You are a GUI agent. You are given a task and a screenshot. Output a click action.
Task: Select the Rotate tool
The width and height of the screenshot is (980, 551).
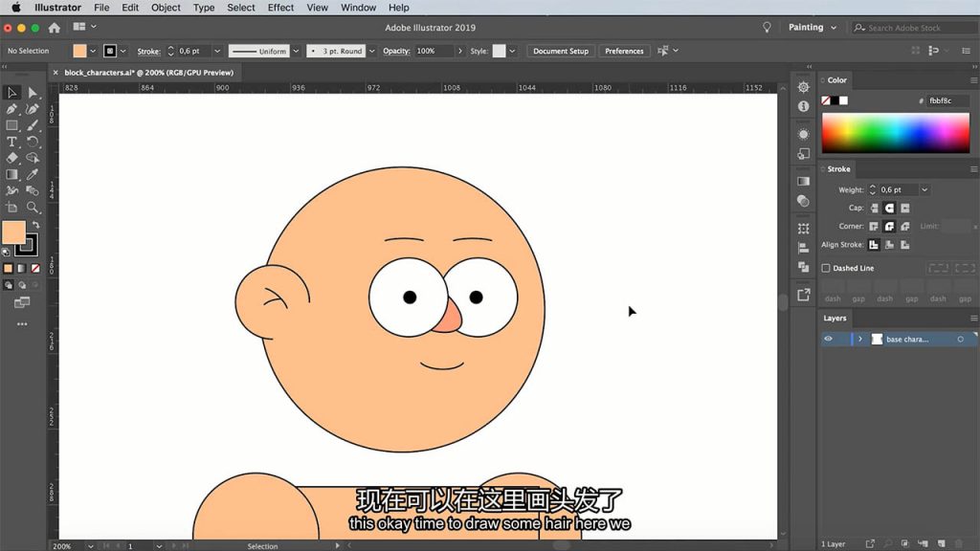point(33,142)
